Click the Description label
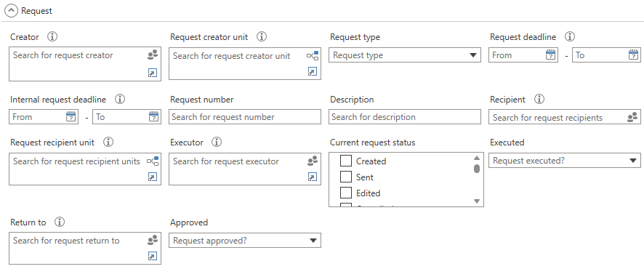This screenshot has height=269, width=644. tap(352, 100)
